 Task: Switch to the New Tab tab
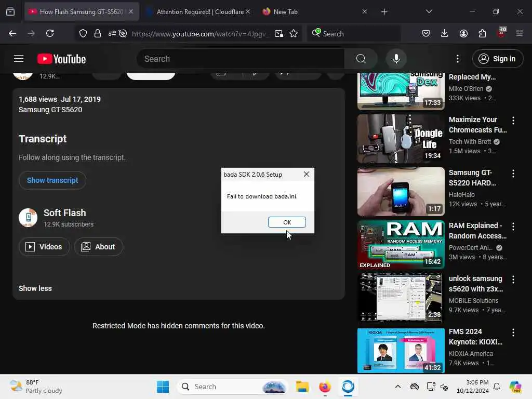285,11
